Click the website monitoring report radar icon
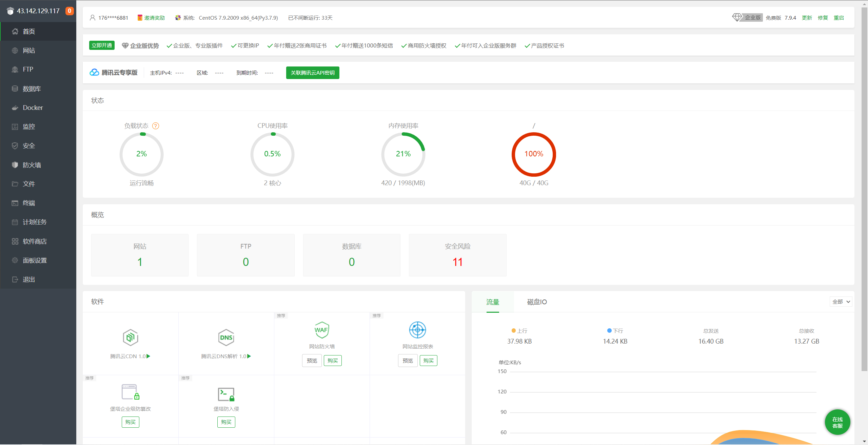This screenshot has height=445, width=868. pyautogui.click(x=417, y=330)
